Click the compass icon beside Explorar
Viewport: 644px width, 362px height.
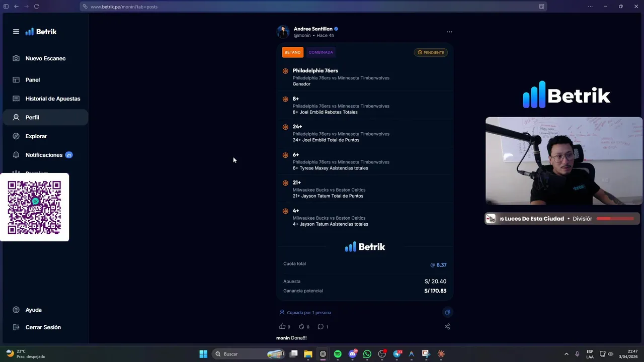click(16, 136)
